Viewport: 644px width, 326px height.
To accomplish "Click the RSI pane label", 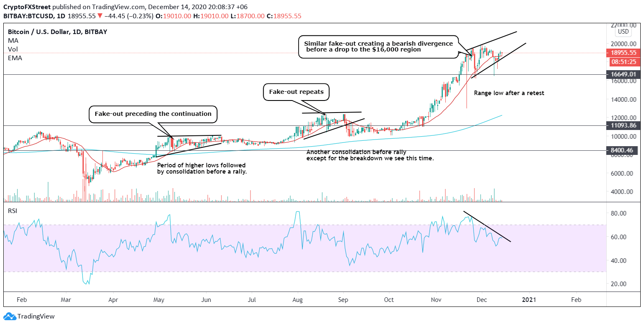I will click(13, 211).
